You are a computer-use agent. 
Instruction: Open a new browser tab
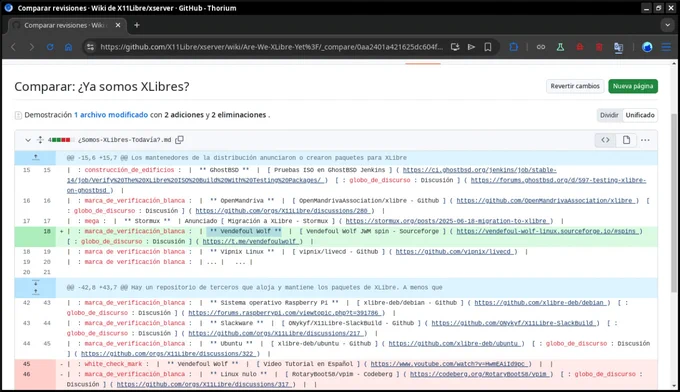click(137, 25)
